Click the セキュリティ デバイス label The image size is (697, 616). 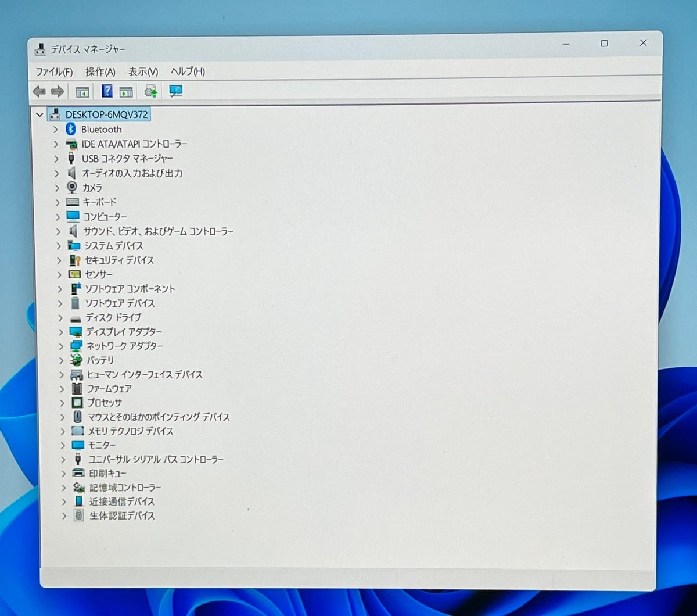(119, 260)
